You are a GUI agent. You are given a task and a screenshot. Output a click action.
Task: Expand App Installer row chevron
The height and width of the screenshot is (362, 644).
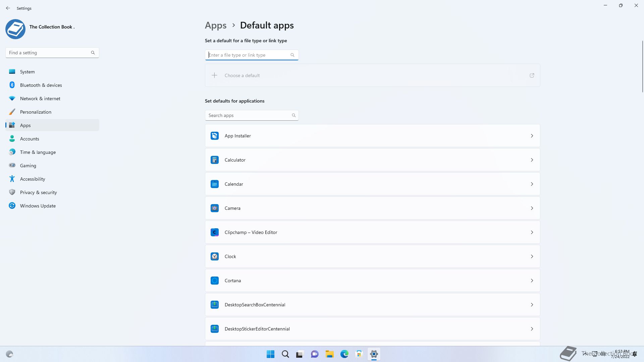click(x=532, y=136)
